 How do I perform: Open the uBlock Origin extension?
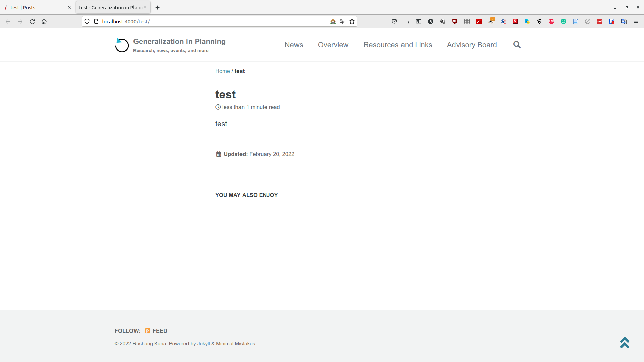coord(455,21)
